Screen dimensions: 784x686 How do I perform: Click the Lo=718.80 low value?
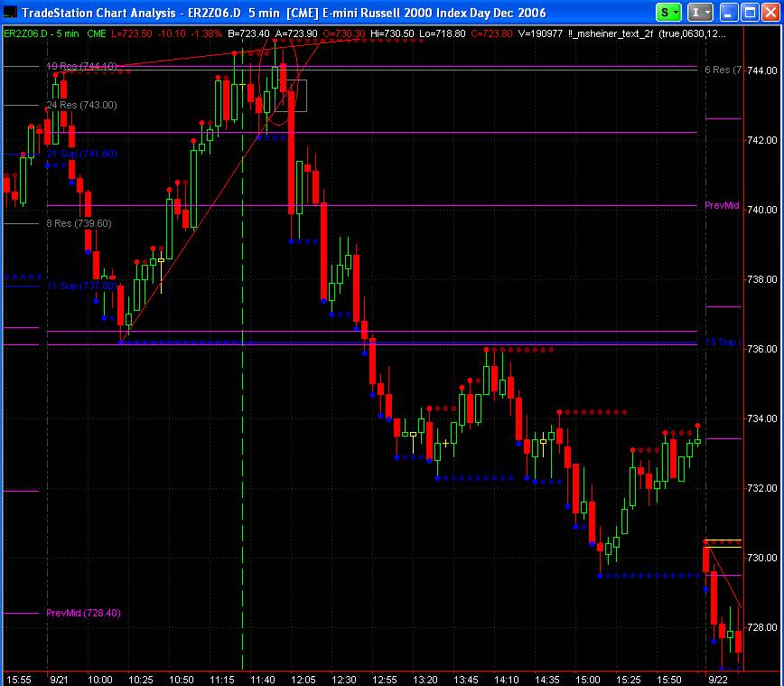[442, 34]
